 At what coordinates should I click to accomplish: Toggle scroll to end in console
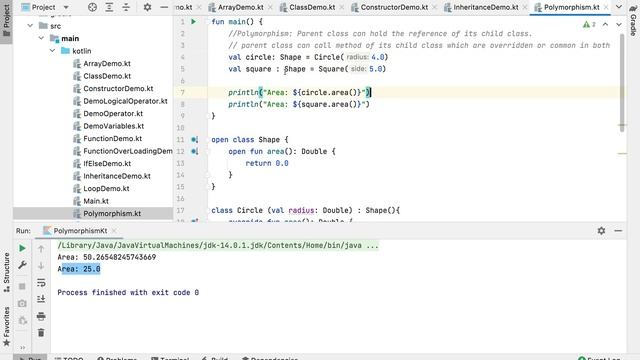tap(41, 299)
